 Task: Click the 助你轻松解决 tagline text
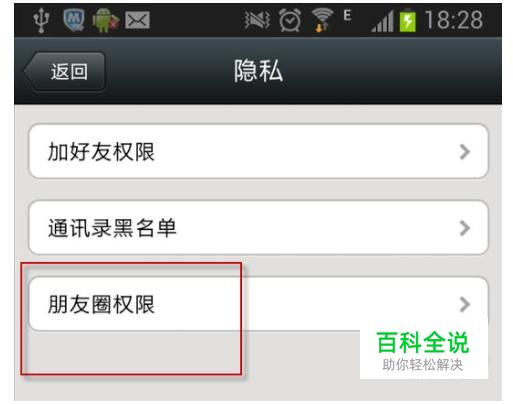click(x=423, y=365)
